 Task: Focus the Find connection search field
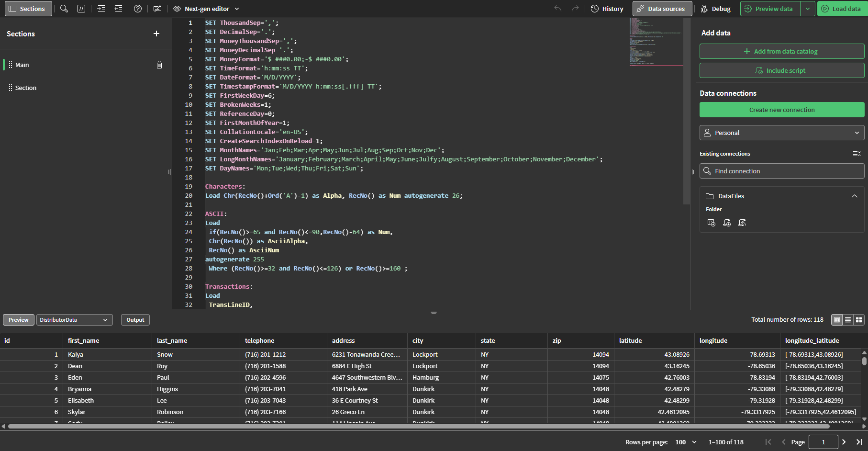782,171
